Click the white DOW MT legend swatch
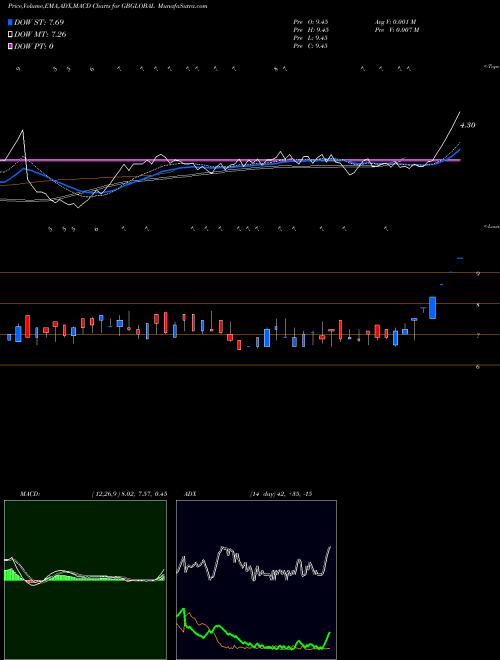500x660 pixels. tap(11, 35)
